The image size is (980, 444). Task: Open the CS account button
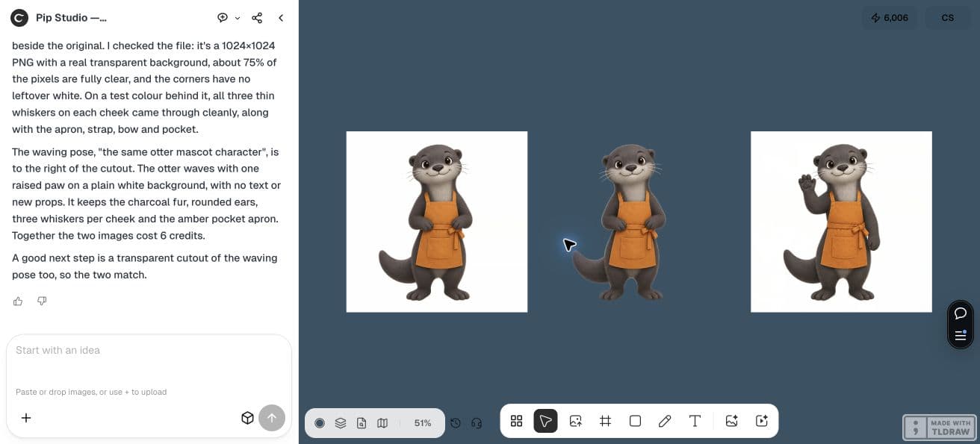[x=948, y=18]
